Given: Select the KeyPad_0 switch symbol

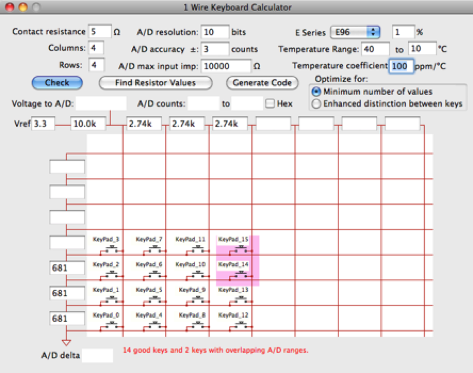Looking at the screenshot, I should 112,325.
